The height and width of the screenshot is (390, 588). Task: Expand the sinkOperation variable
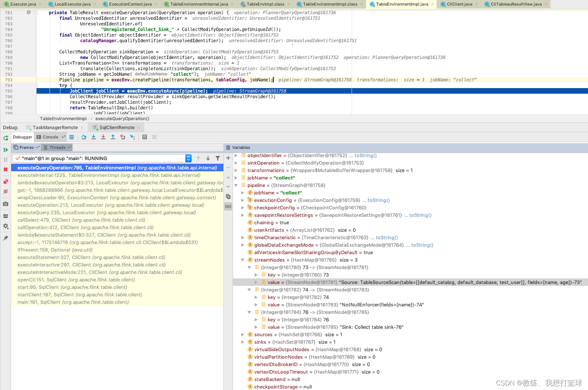click(x=236, y=163)
